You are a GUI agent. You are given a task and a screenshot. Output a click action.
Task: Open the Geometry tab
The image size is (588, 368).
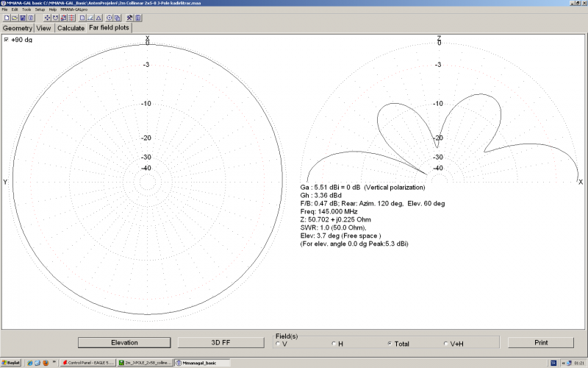[x=17, y=28]
